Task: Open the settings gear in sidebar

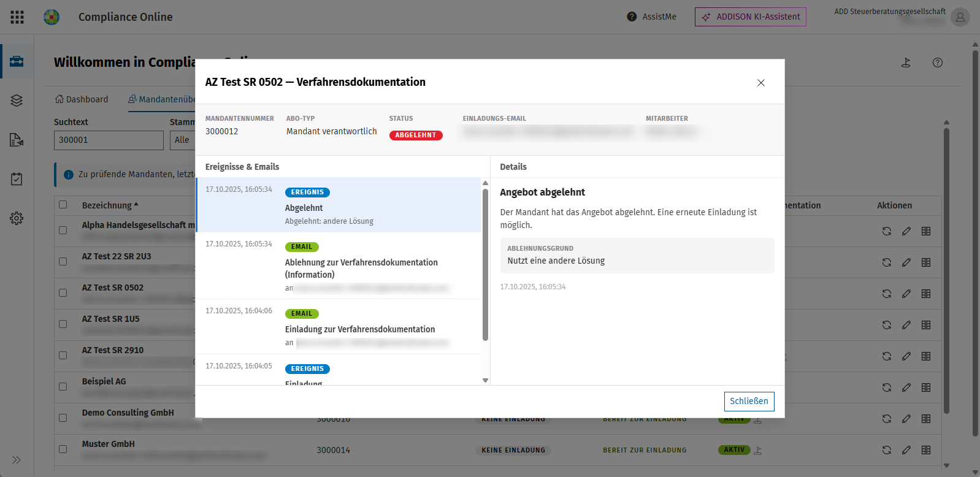Action: (x=17, y=218)
